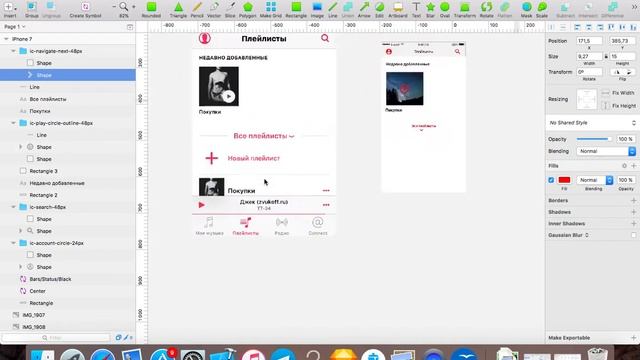This screenshot has height=360, width=640.
Task: Click the Rotate value field
Action: pyautogui.click(x=589, y=72)
